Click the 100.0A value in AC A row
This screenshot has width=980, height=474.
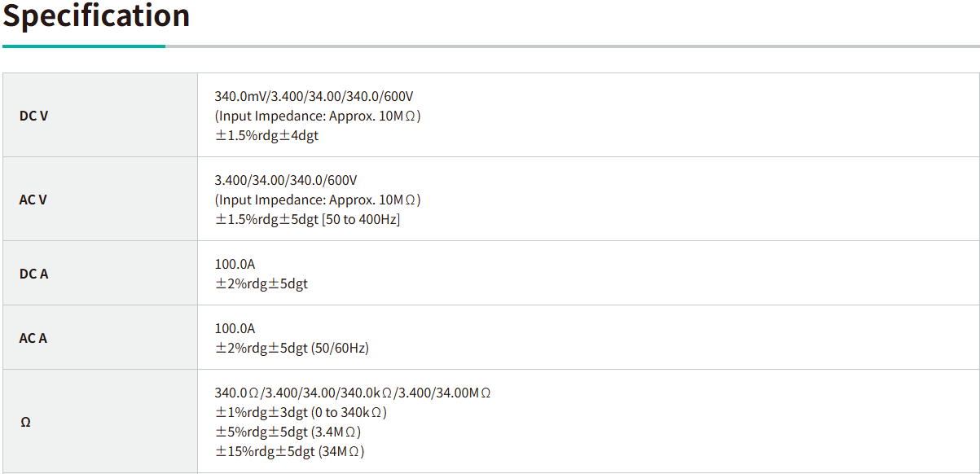[235, 328]
